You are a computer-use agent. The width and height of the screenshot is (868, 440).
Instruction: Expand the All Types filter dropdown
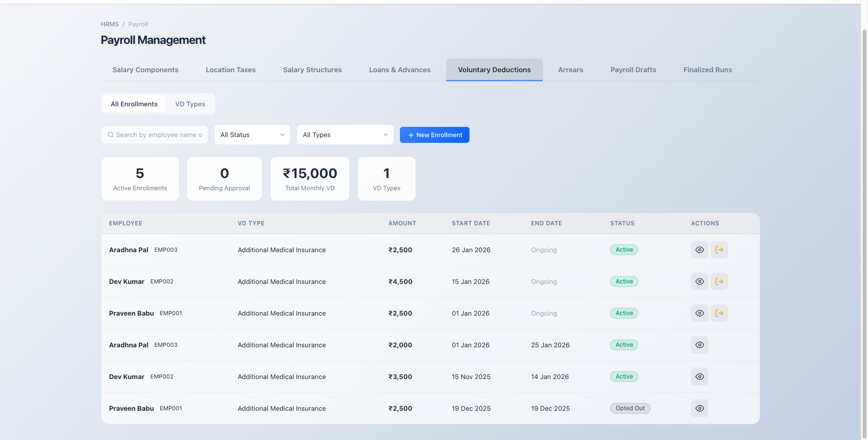345,135
